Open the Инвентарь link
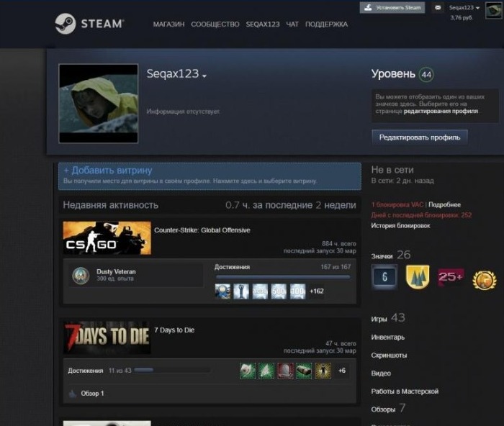 click(x=387, y=337)
